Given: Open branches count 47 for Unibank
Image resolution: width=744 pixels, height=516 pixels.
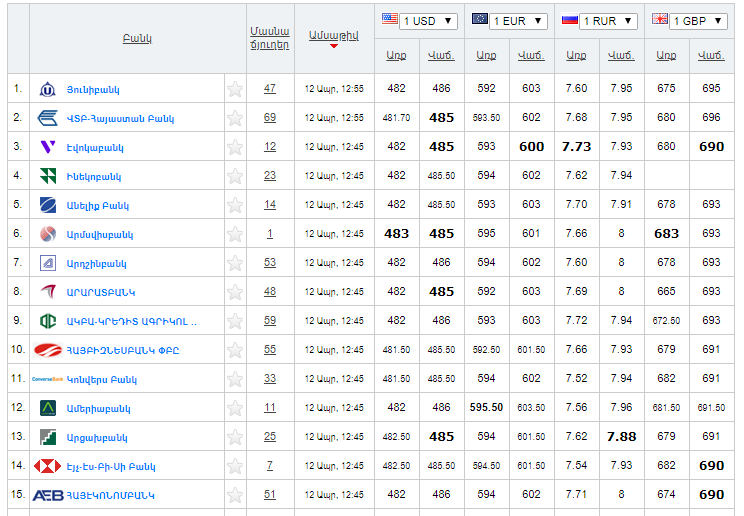Looking at the screenshot, I should (x=270, y=88).
